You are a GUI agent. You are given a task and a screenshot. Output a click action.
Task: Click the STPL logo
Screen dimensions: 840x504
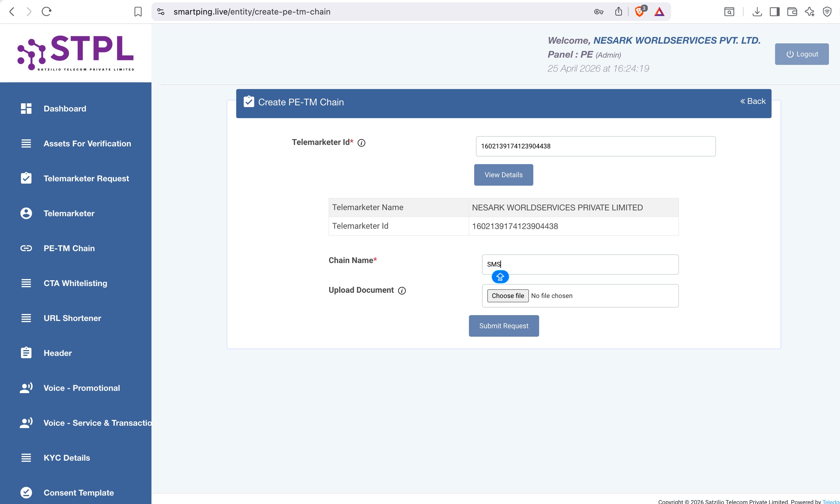click(x=76, y=53)
